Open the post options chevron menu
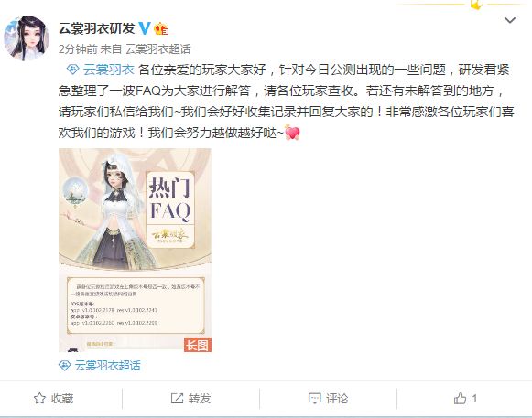This screenshot has height=418, width=532. 510,21
